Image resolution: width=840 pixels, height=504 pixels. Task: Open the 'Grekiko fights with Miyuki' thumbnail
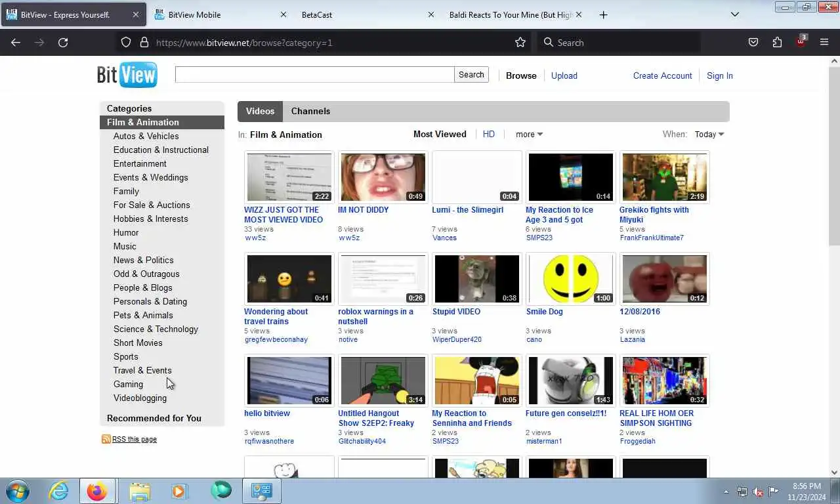pyautogui.click(x=664, y=177)
